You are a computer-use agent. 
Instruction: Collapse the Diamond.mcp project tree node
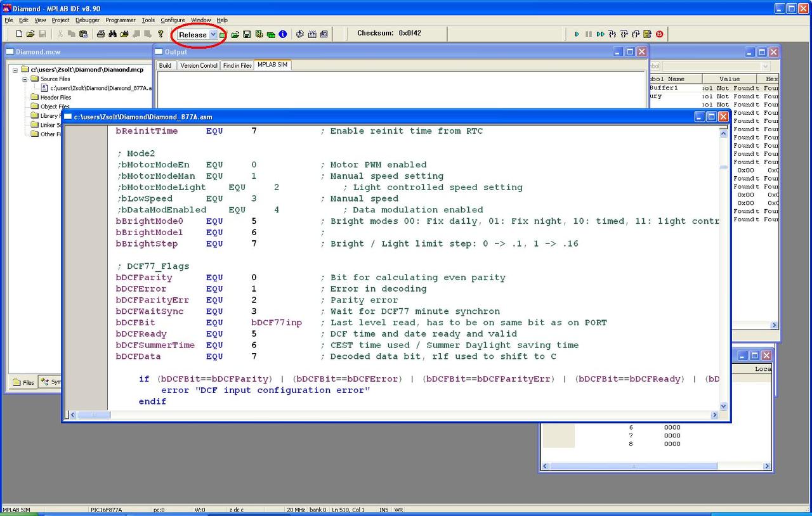click(16, 70)
